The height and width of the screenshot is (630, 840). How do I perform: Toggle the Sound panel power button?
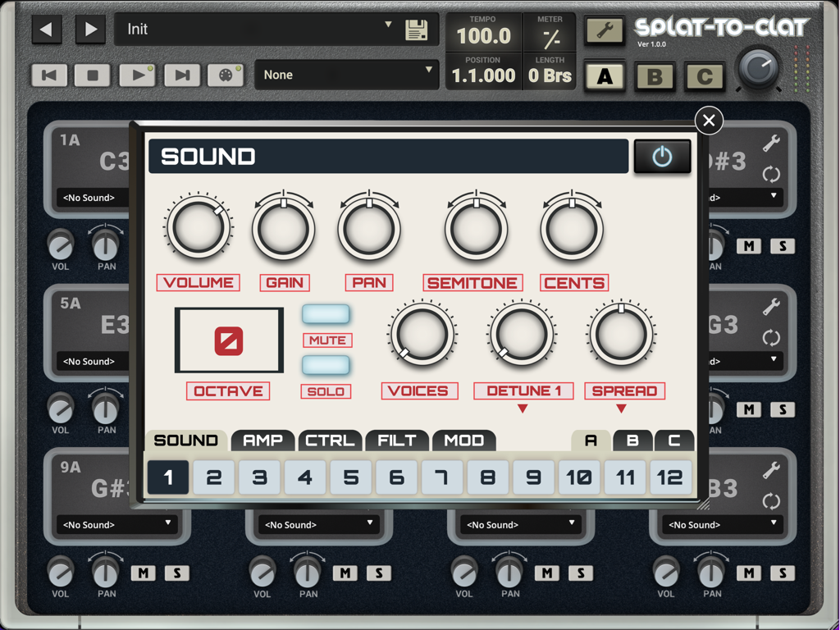662,156
